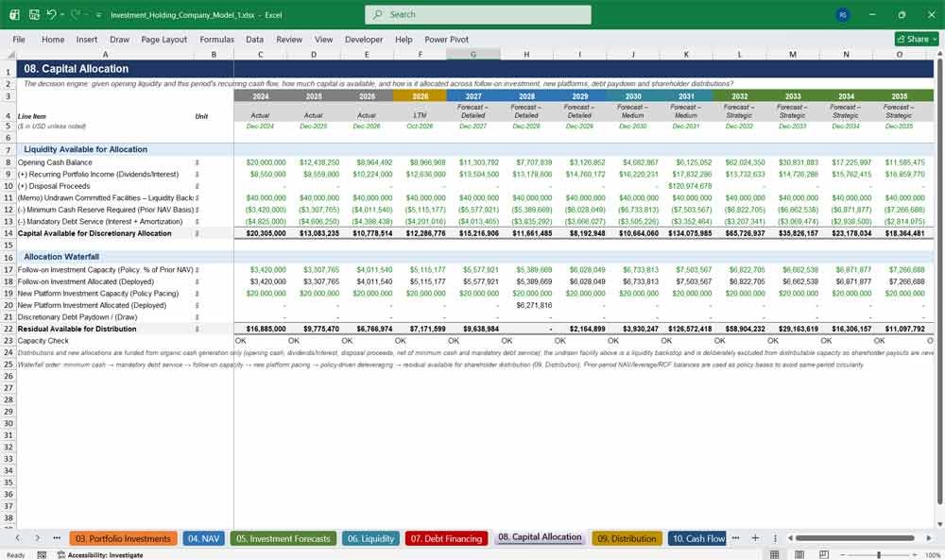The width and height of the screenshot is (945, 560).
Task: Open the Developer ribbon tab
Action: click(x=364, y=39)
